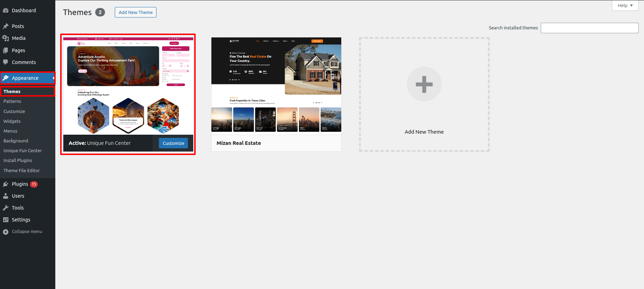The height and width of the screenshot is (289, 644).
Task: Click the Plugins plug icon
Action: tap(6, 184)
